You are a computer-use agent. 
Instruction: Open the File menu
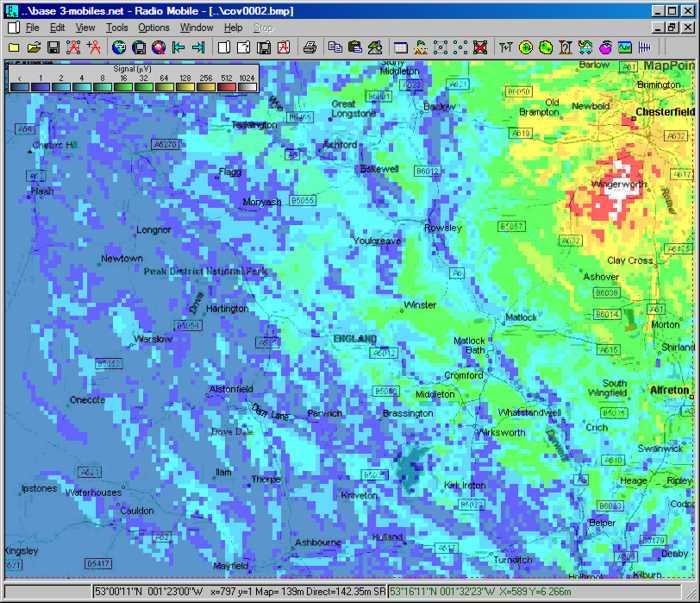pyautogui.click(x=32, y=28)
